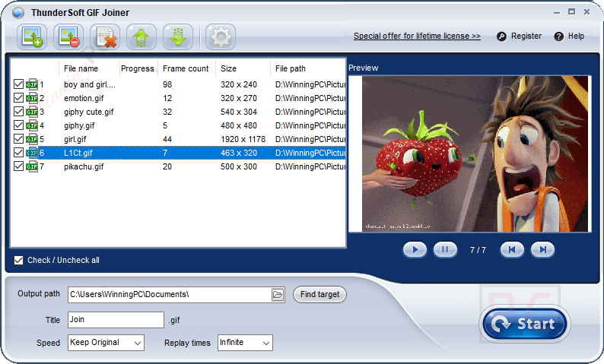Click the Help question mark icon
The width and height of the screenshot is (604, 364).
click(558, 36)
